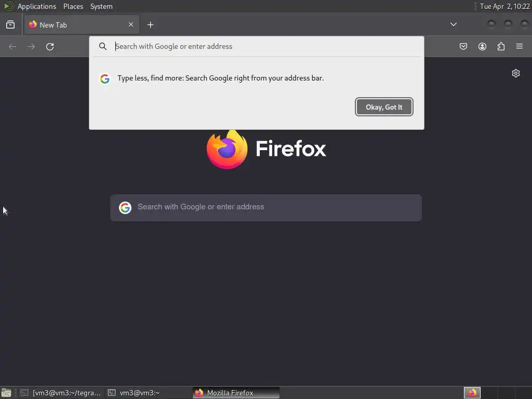The height and width of the screenshot is (399, 532).
Task: Click the Google icon in the tip message
Action: point(105,79)
